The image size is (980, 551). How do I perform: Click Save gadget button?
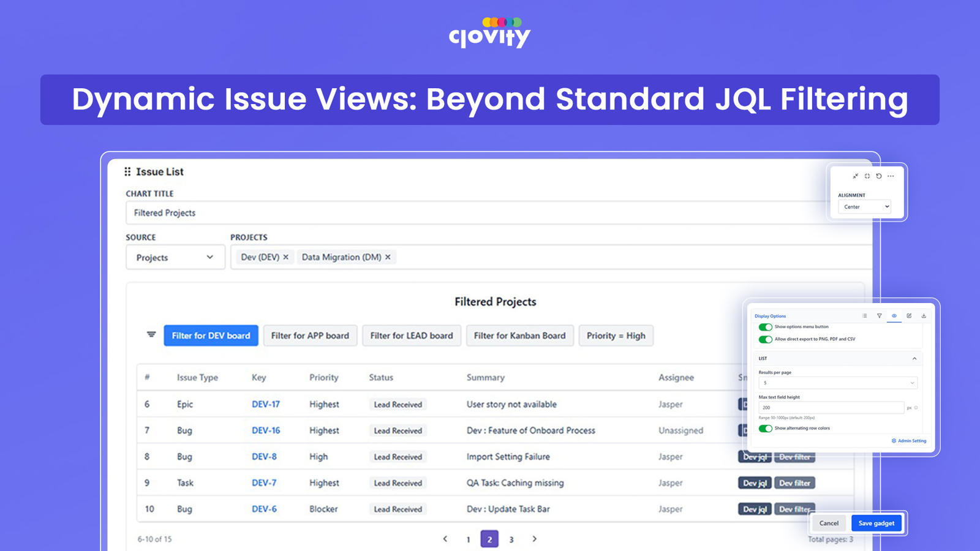(x=876, y=523)
